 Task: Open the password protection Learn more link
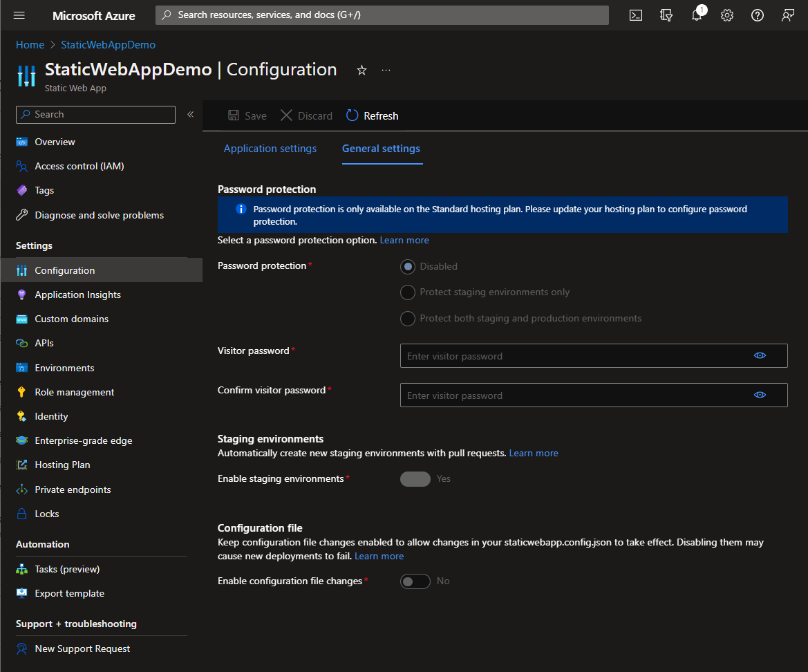pyautogui.click(x=404, y=240)
